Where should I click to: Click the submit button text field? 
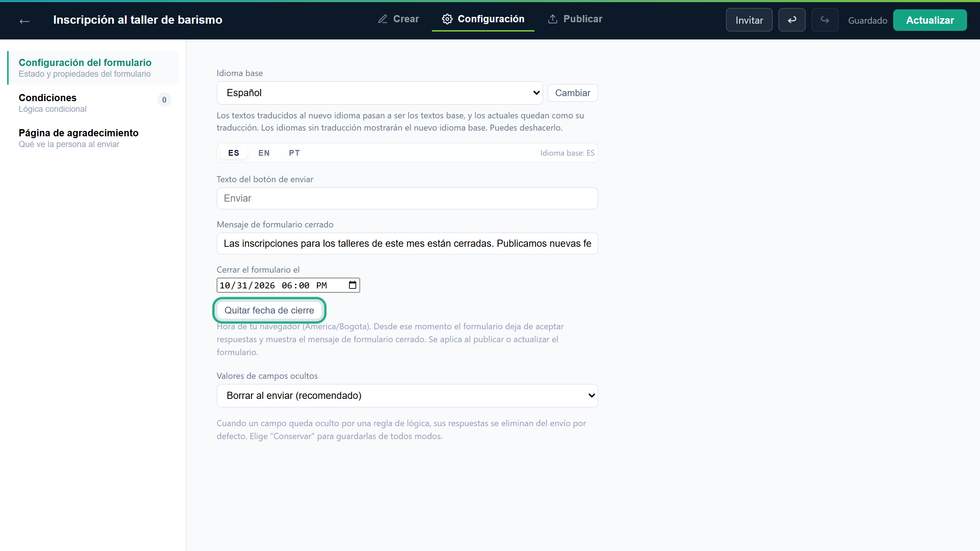pyautogui.click(x=407, y=198)
